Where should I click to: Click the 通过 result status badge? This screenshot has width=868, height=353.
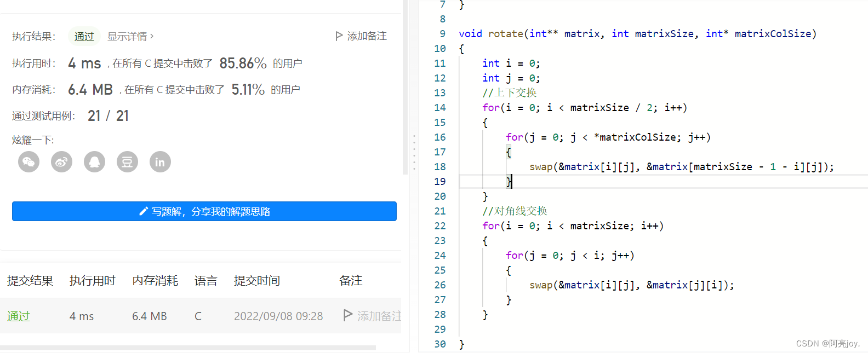pyautogui.click(x=84, y=36)
